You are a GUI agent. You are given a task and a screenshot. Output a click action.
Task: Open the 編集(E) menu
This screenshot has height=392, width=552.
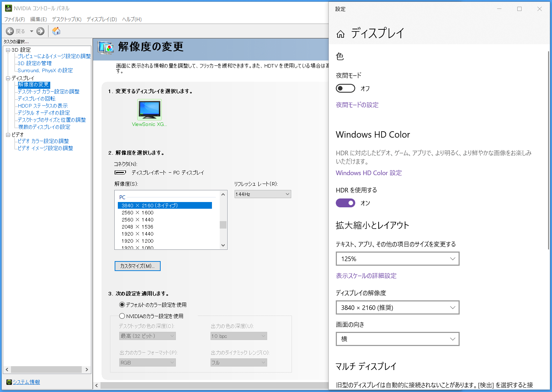tap(39, 19)
